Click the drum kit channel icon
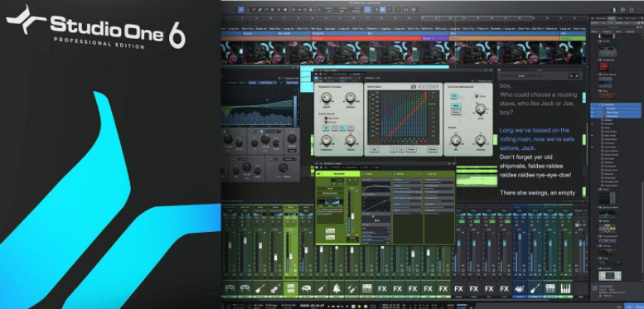644x309 pixels. 520,288
